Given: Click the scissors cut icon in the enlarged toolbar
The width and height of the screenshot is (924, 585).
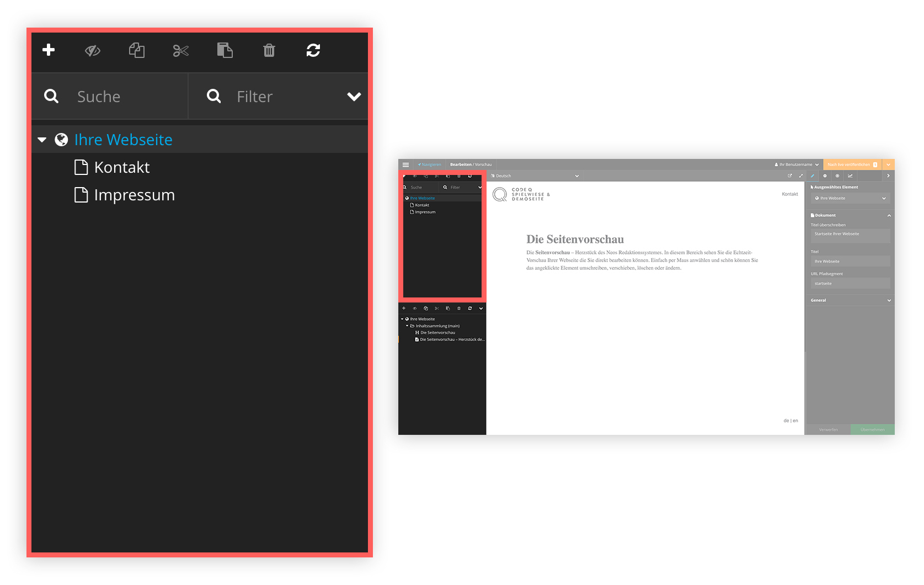Looking at the screenshot, I should (x=181, y=51).
